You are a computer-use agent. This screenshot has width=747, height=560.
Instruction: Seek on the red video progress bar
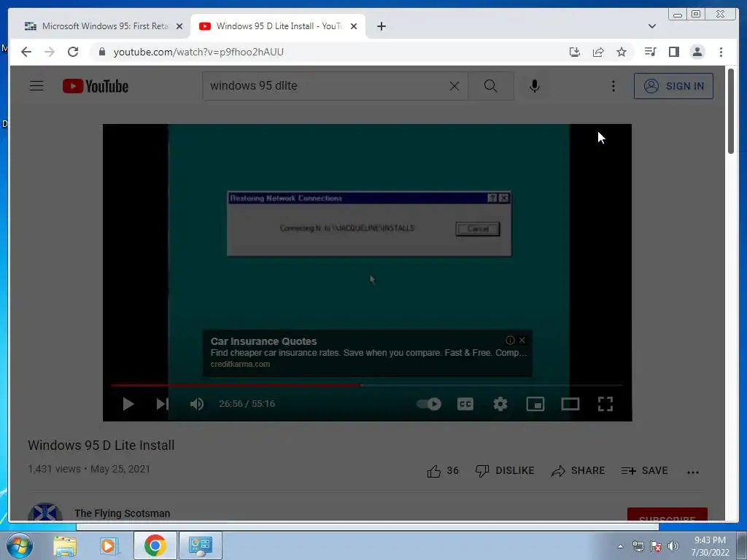366,385
